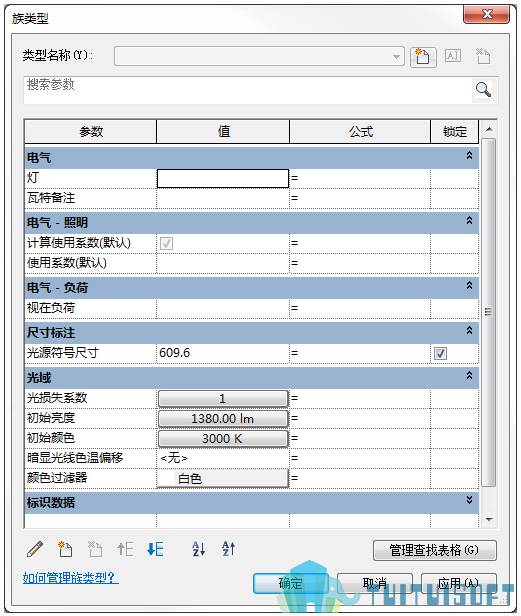The height and width of the screenshot is (616, 521).
Task: Click the 颜色过滤器 白色 swatch button
Action: 223,478
